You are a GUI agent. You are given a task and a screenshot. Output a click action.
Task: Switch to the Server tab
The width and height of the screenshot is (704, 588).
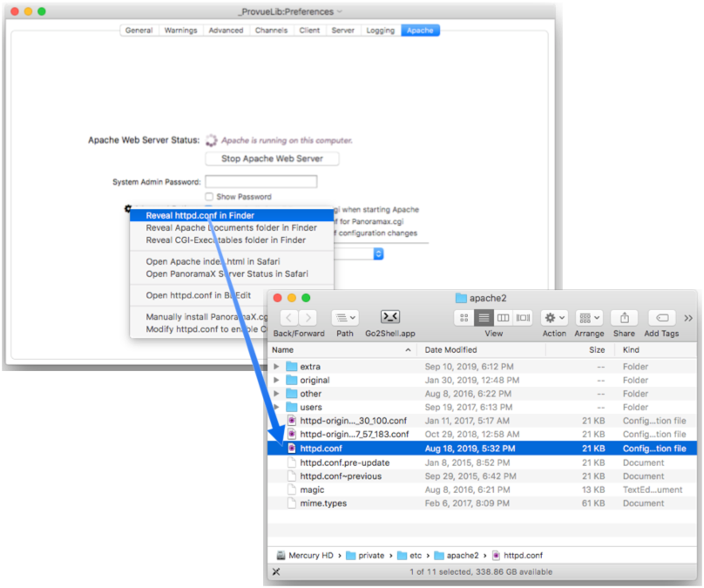click(343, 30)
